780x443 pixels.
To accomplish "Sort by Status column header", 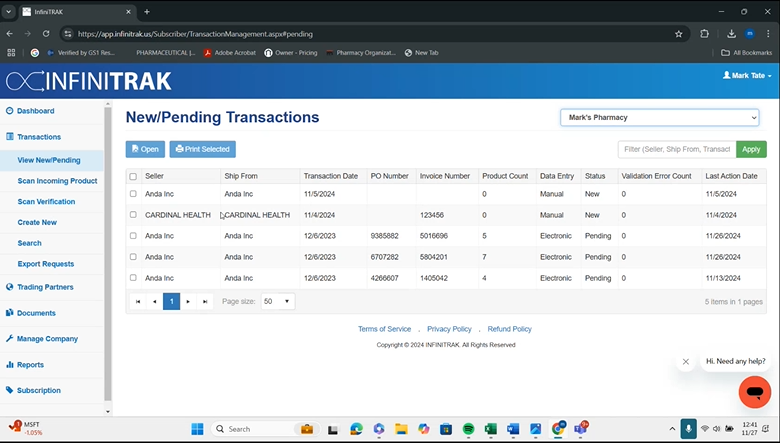I will click(595, 176).
